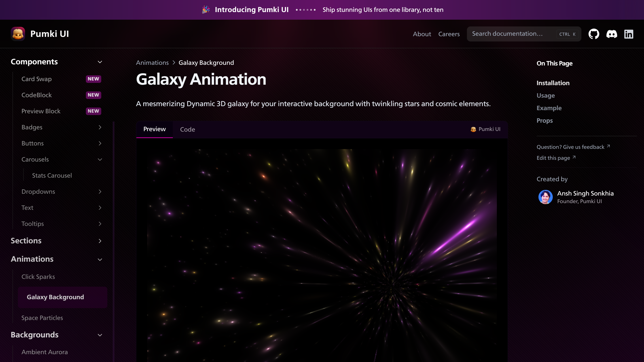Click the party popper announcement icon
This screenshot has width=644, height=362.
(206, 10)
